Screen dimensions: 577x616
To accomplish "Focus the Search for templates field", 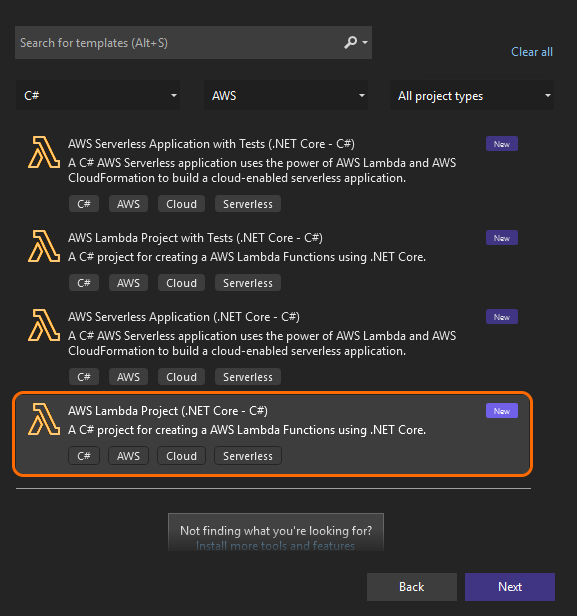I will [x=193, y=42].
